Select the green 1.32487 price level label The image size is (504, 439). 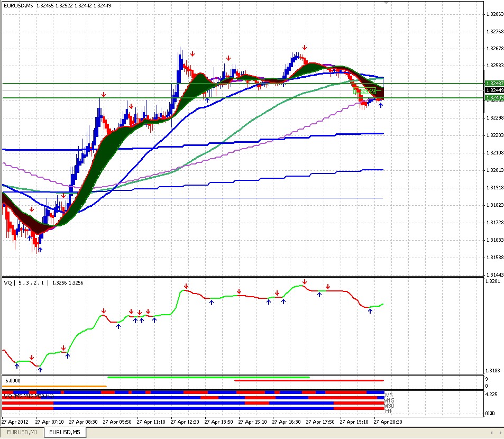point(494,83)
